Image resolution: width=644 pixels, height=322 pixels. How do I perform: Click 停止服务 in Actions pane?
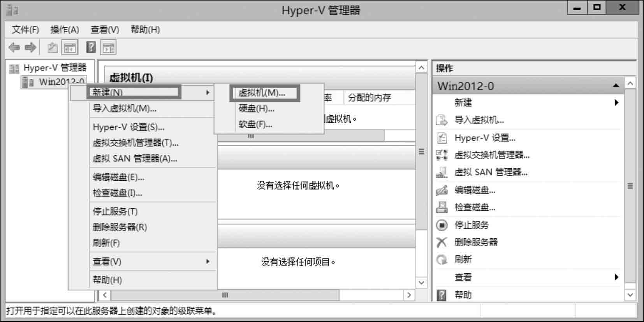(472, 225)
